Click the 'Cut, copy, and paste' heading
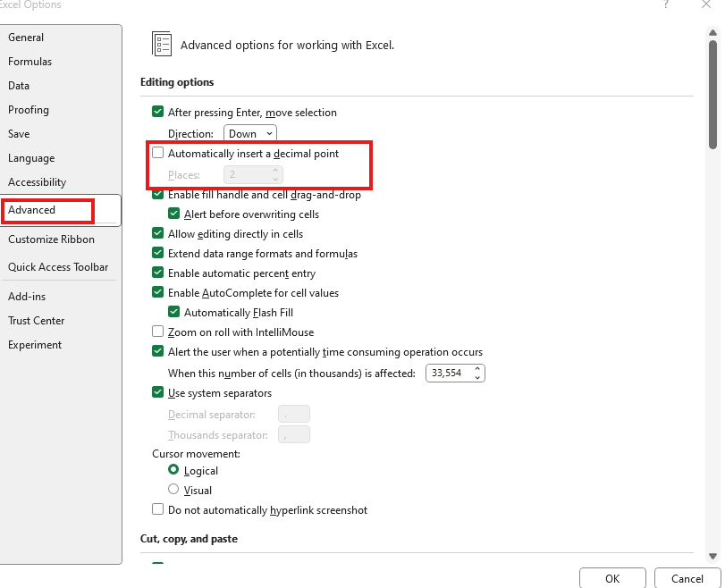The width and height of the screenshot is (725, 588). coord(189,539)
